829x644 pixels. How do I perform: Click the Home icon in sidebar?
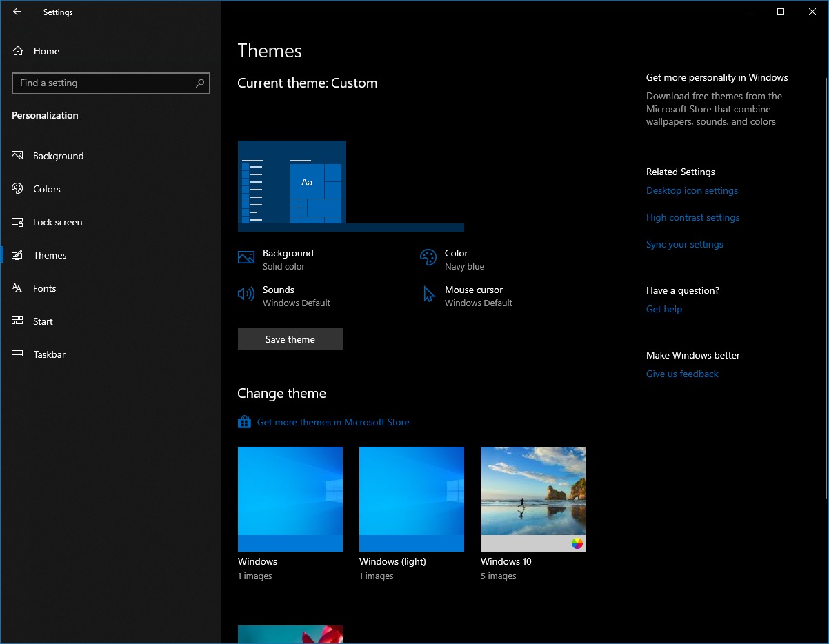tap(18, 51)
